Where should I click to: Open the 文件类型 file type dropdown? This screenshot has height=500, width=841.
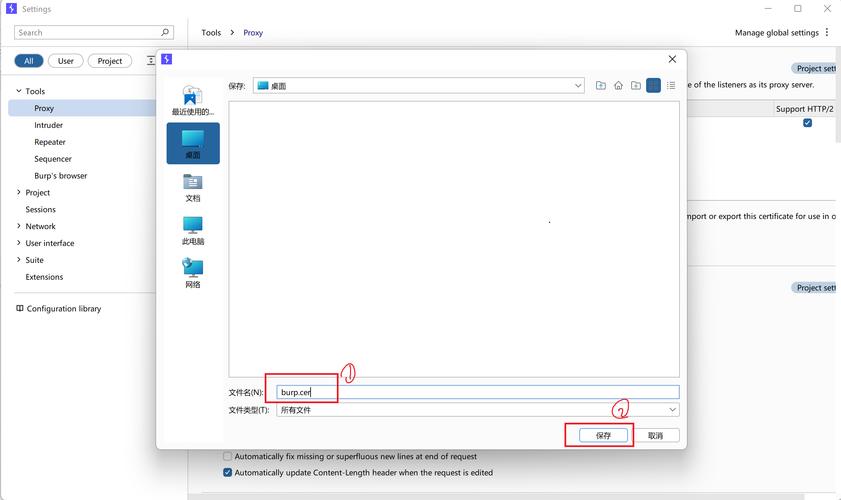(477, 410)
